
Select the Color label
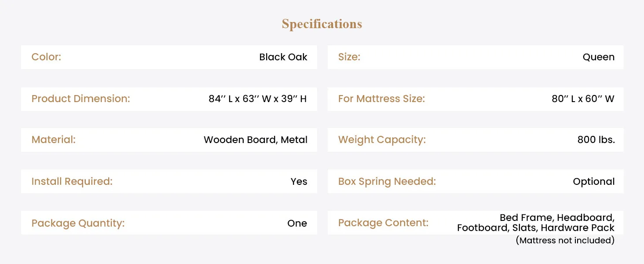pyautogui.click(x=46, y=57)
